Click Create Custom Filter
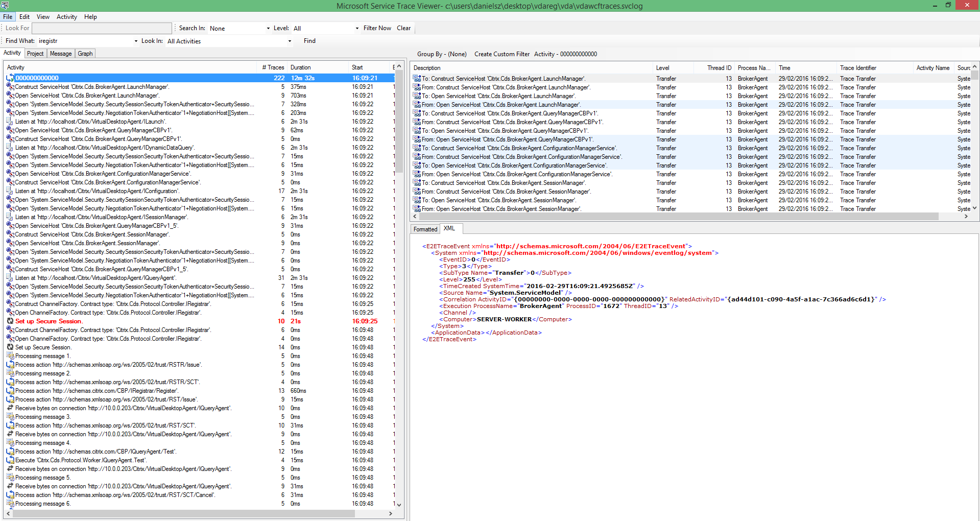 [x=502, y=54]
